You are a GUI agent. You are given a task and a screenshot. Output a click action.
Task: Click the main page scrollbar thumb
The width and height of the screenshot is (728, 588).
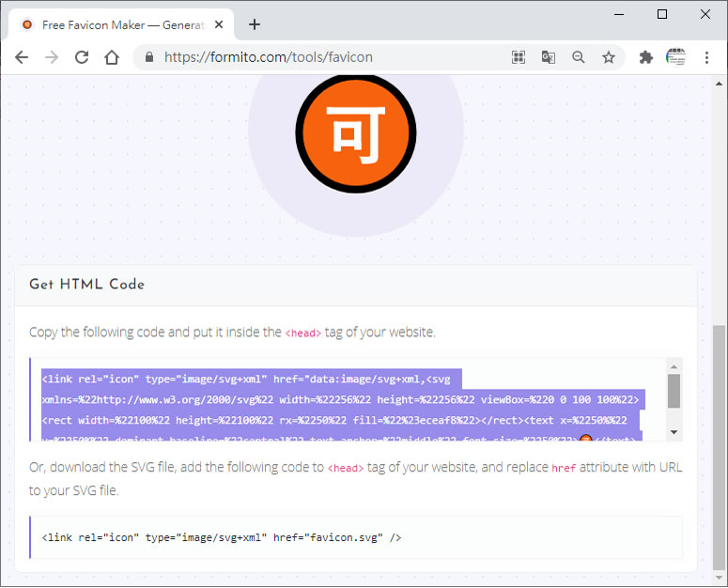point(720,447)
